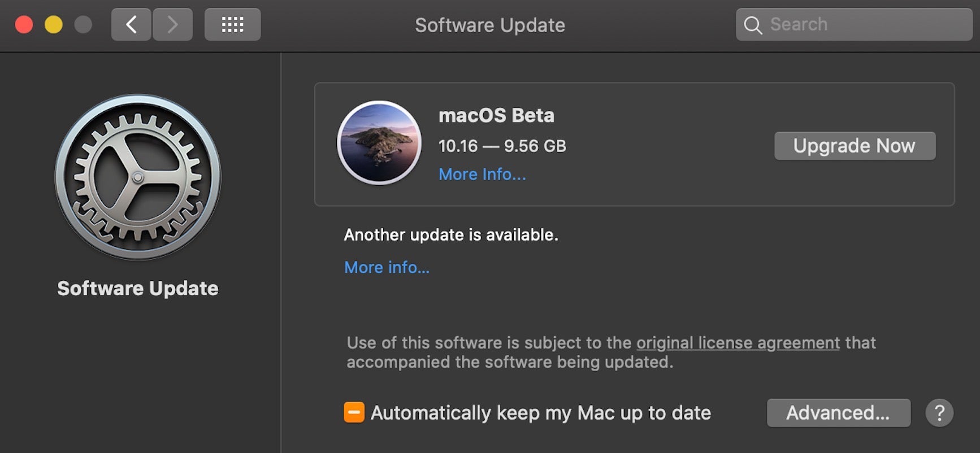The height and width of the screenshot is (453, 980).
Task: Open help with the question mark button
Action: point(939,413)
